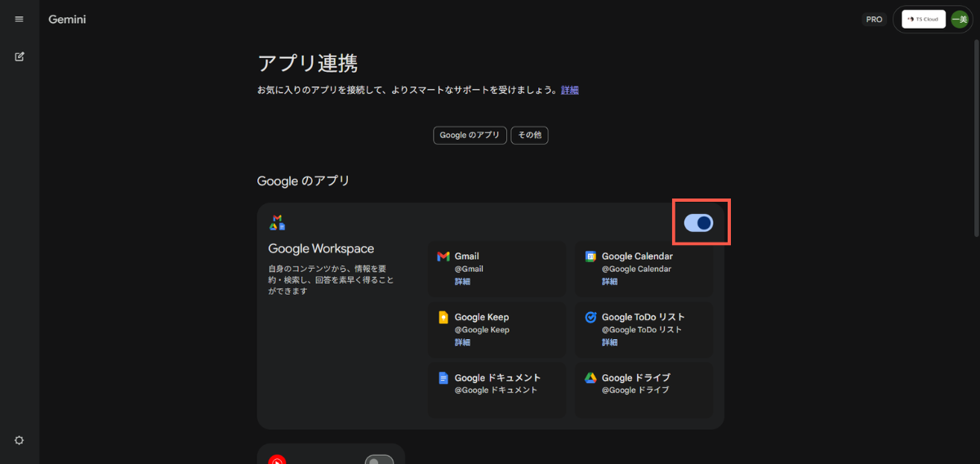Click the PRO badge
Screen dimensions: 980x464
(x=874, y=19)
